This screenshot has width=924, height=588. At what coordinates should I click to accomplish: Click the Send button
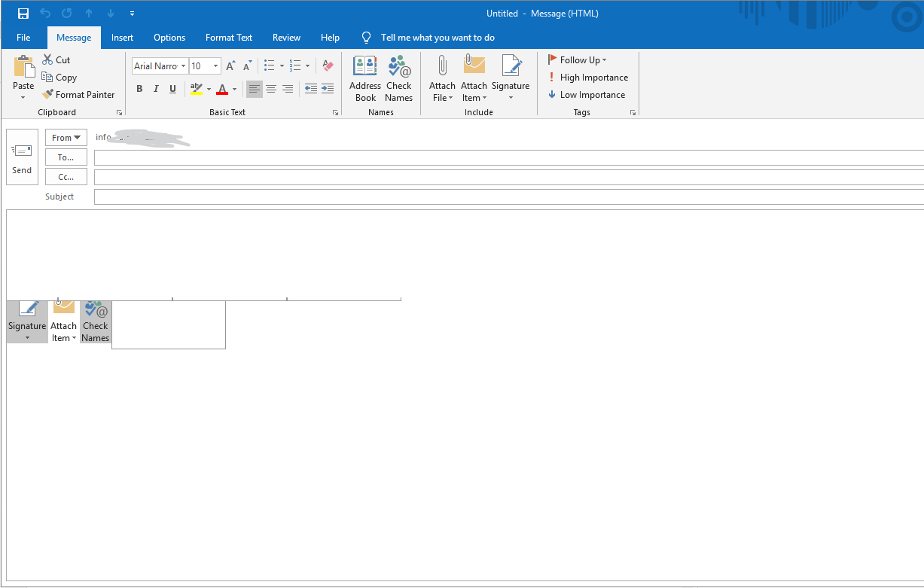point(22,157)
